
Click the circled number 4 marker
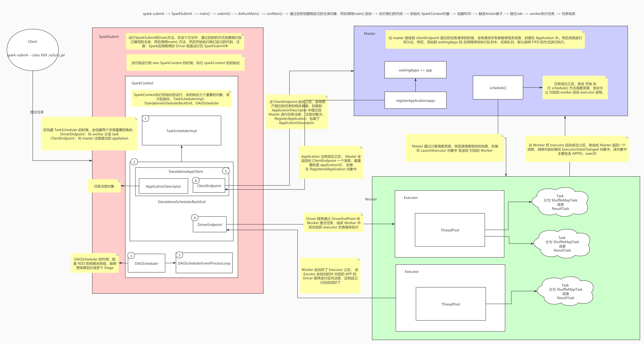click(x=195, y=218)
